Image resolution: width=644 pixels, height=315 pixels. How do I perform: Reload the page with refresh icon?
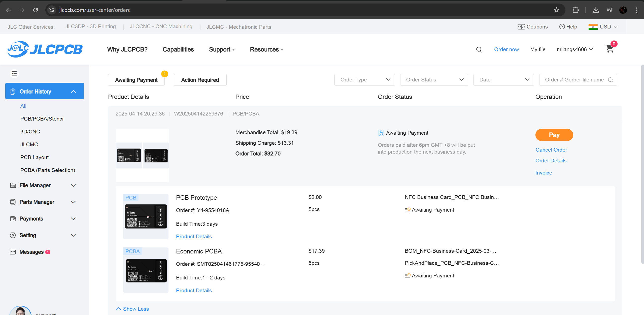(36, 10)
